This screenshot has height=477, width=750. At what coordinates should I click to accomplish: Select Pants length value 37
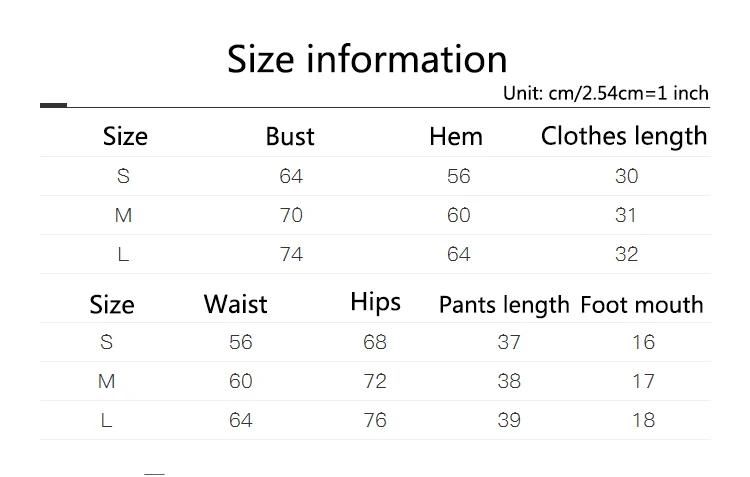[508, 342]
